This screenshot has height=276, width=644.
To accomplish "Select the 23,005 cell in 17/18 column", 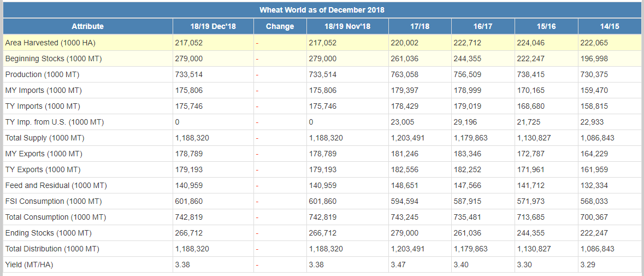I will click(403, 122).
